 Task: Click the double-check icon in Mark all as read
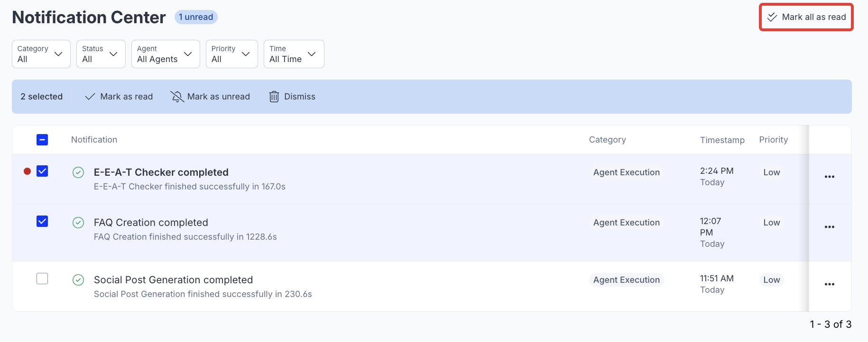(x=772, y=17)
